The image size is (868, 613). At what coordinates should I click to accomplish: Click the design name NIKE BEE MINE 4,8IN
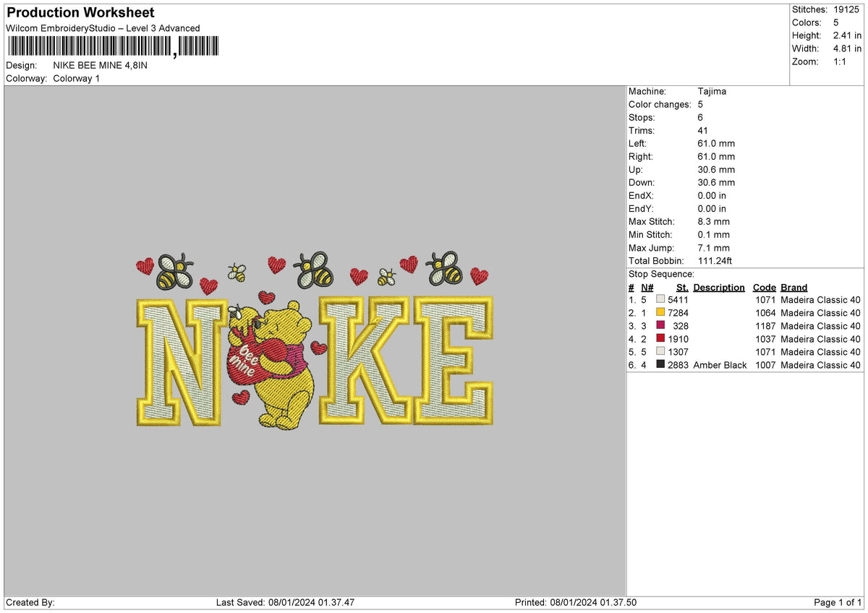[x=99, y=65]
